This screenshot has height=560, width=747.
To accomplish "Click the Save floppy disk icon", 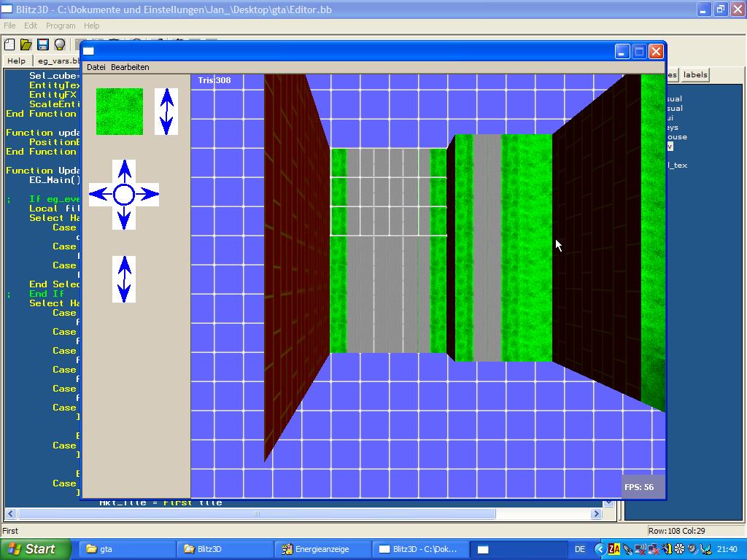I will pos(42,44).
